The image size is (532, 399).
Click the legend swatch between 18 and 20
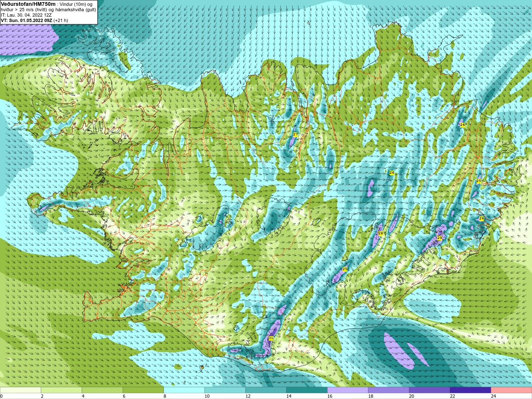pos(389,390)
